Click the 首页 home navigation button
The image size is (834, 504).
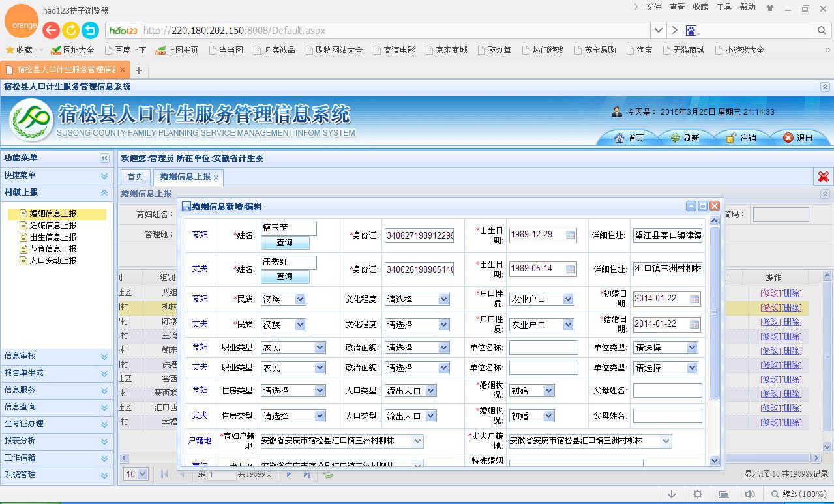629,138
